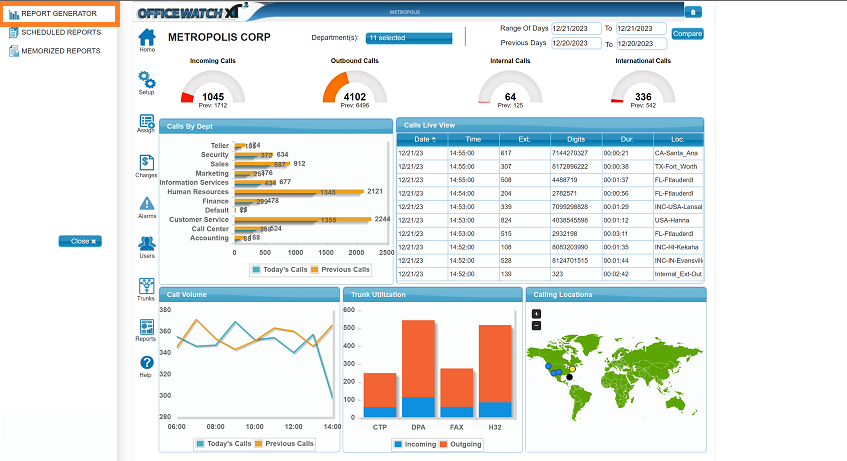Toggle Previous Calls legend in Call Volume
The image size is (847, 461).
(x=284, y=444)
